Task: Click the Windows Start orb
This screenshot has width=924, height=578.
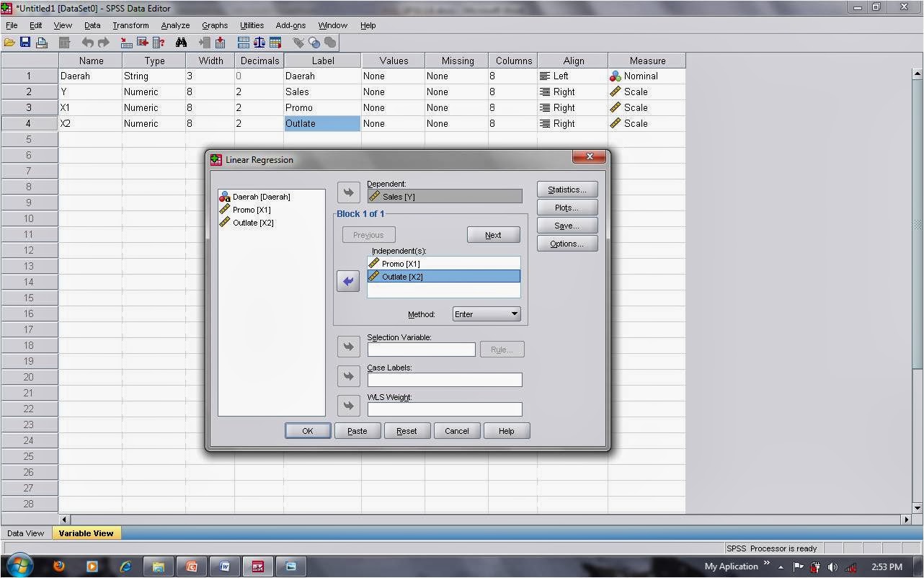Action: pos(19,565)
